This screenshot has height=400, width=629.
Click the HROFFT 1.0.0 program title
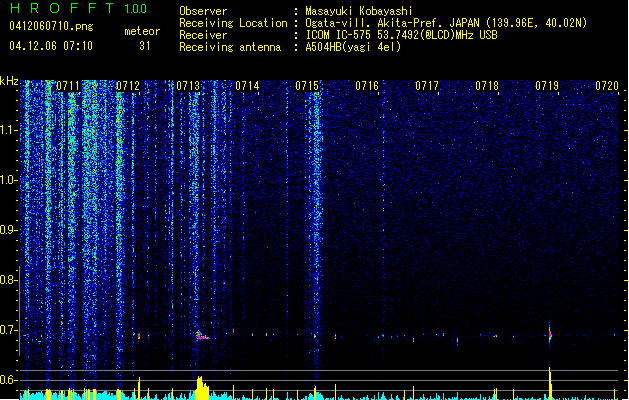78,8
